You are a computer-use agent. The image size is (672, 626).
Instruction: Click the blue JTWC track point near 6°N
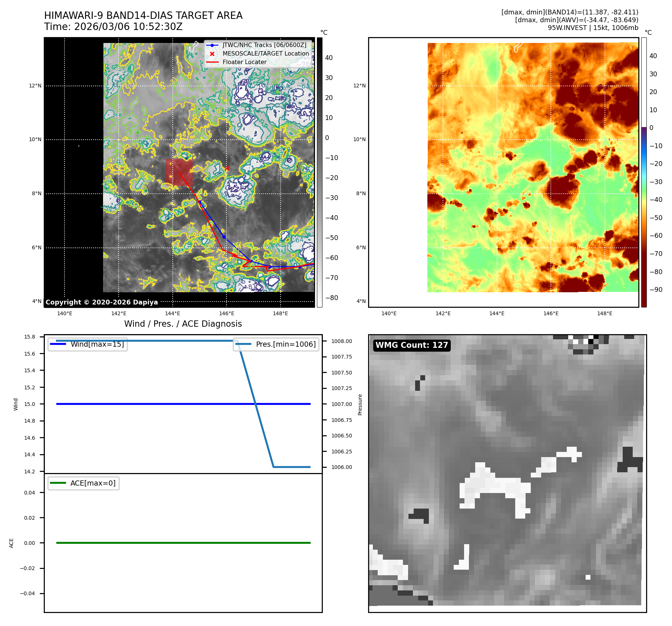[x=224, y=237]
